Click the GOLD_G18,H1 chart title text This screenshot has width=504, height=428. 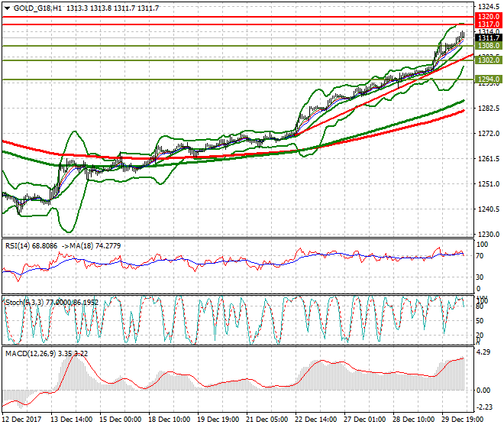click(38, 8)
